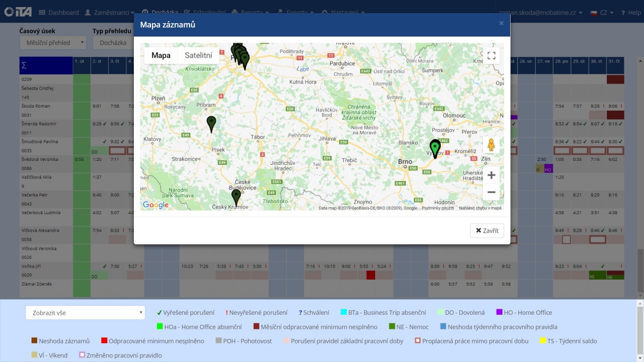This screenshot has height=362, width=644.
Task: Zoom out using the map minus icon
Action: 491,192
